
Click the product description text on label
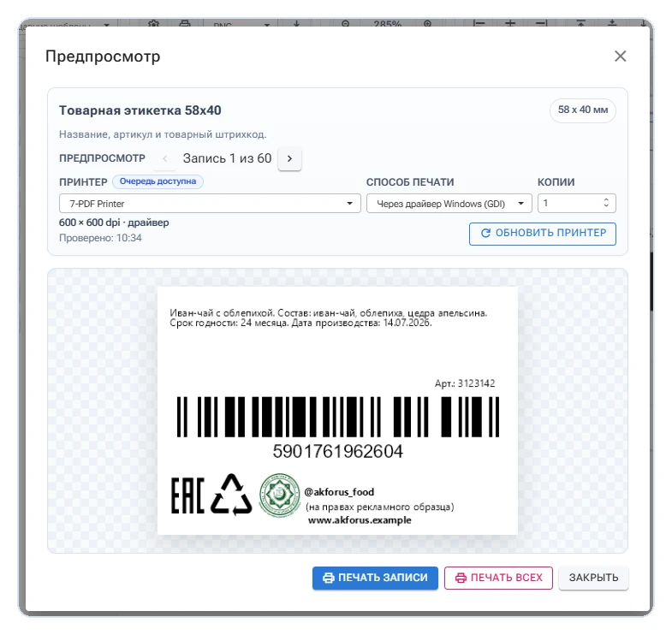328,318
